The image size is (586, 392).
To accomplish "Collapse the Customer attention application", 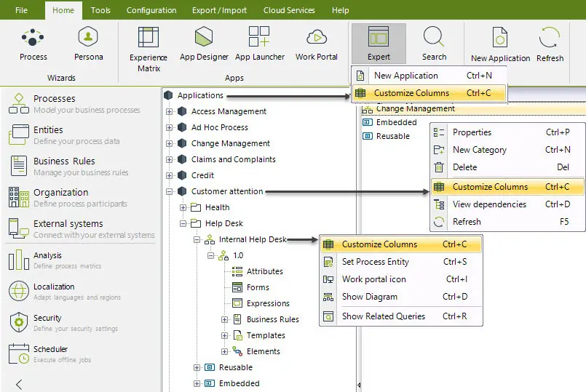I will pyautogui.click(x=170, y=191).
